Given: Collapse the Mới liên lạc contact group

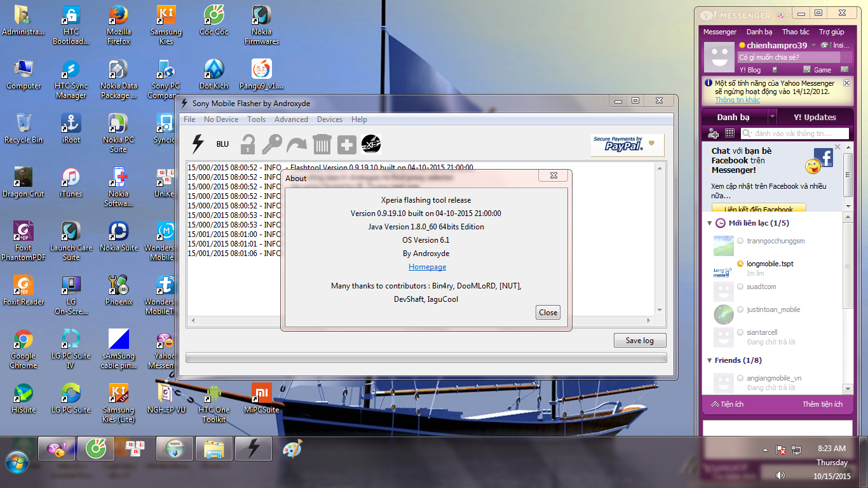Looking at the screenshot, I should coord(710,223).
